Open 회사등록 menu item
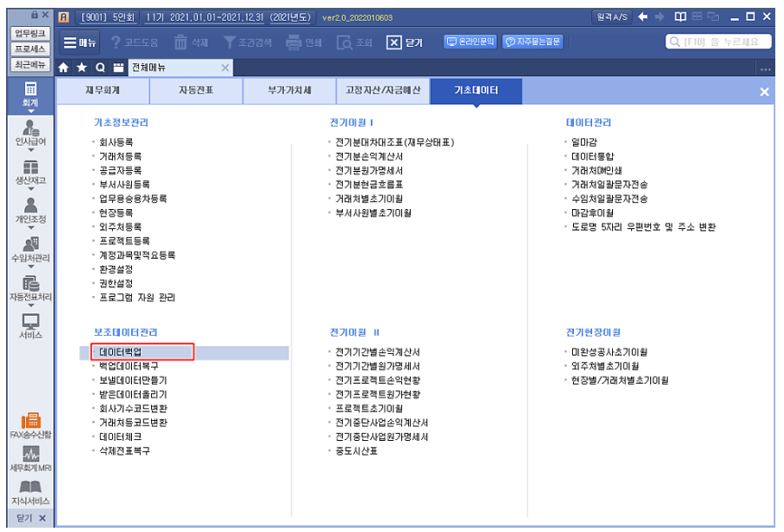This screenshot has height=532, width=784. 116,142
